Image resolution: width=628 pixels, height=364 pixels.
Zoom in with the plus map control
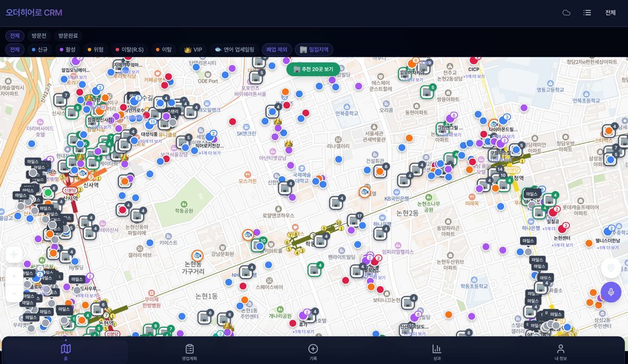[14, 276]
